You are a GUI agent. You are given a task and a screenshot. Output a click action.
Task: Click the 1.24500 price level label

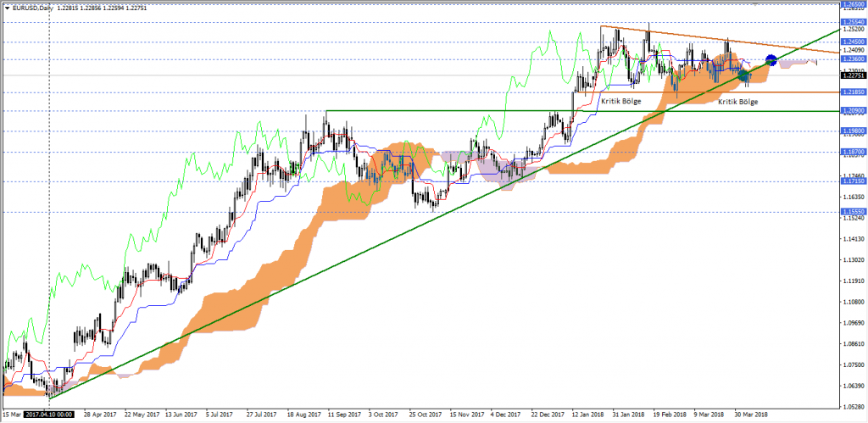853,42
